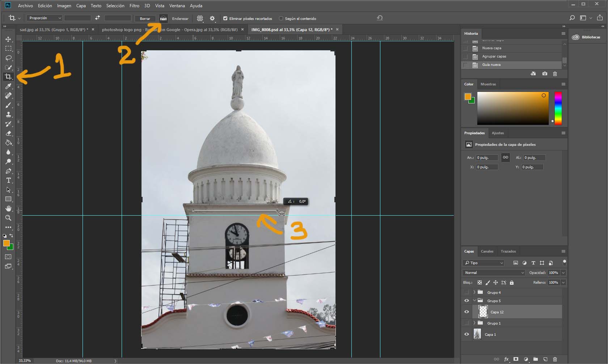This screenshot has height=364, width=608.
Task: Select the Dodge tool
Action: click(x=8, y=161)
